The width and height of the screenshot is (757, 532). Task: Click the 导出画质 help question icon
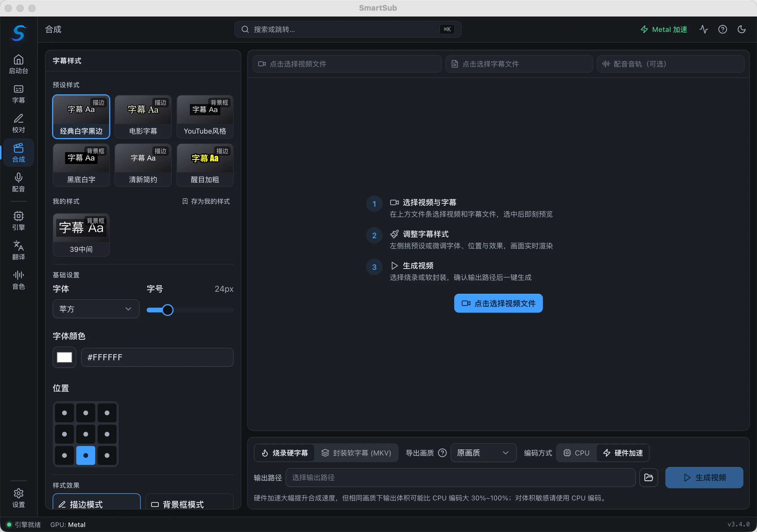[x=442, y=453]
